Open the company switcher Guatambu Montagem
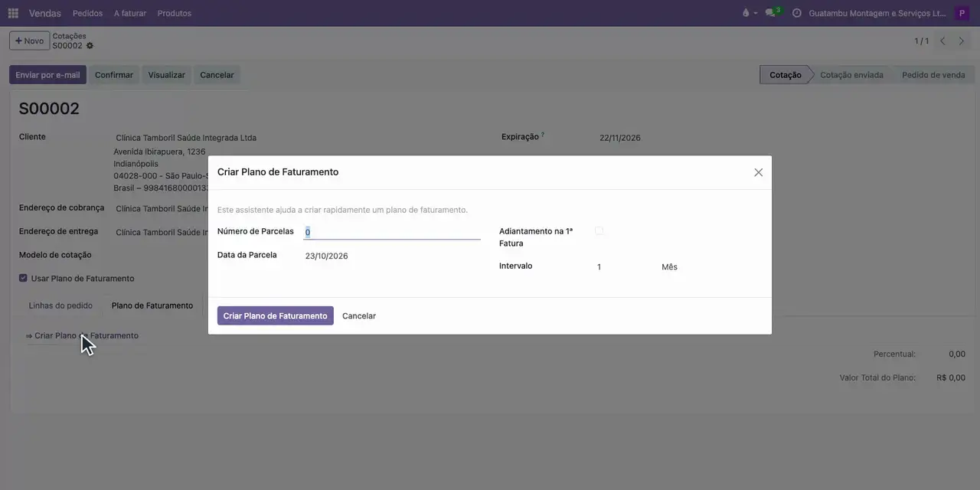 (x=877, y=13)
